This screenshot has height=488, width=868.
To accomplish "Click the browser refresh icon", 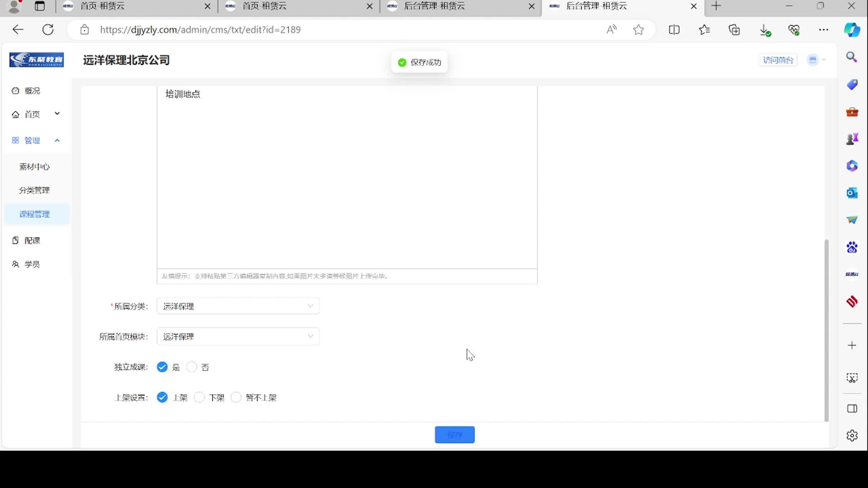I will coord(48,30).
